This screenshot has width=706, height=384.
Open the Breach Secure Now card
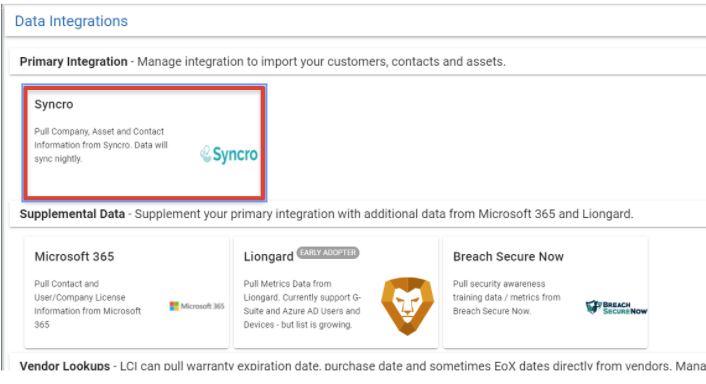[x=545, y=292]
